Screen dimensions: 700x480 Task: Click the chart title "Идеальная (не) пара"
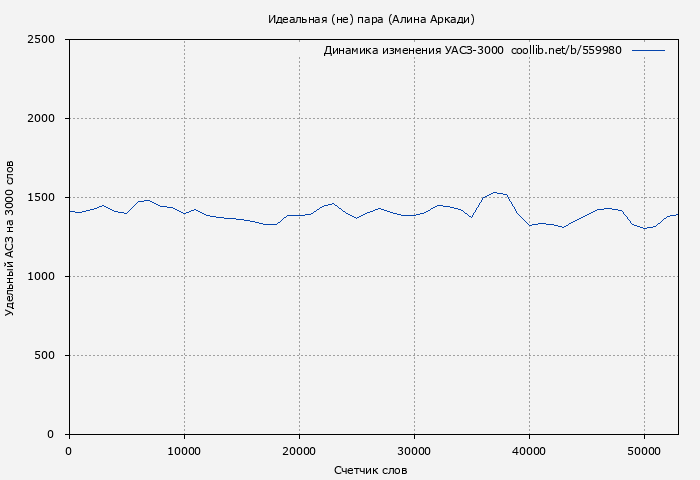tap(371, 19)
